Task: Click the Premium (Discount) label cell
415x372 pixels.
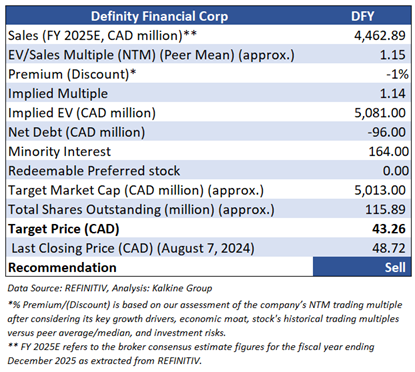Action: pyautogui.click(x=72, y=74)
